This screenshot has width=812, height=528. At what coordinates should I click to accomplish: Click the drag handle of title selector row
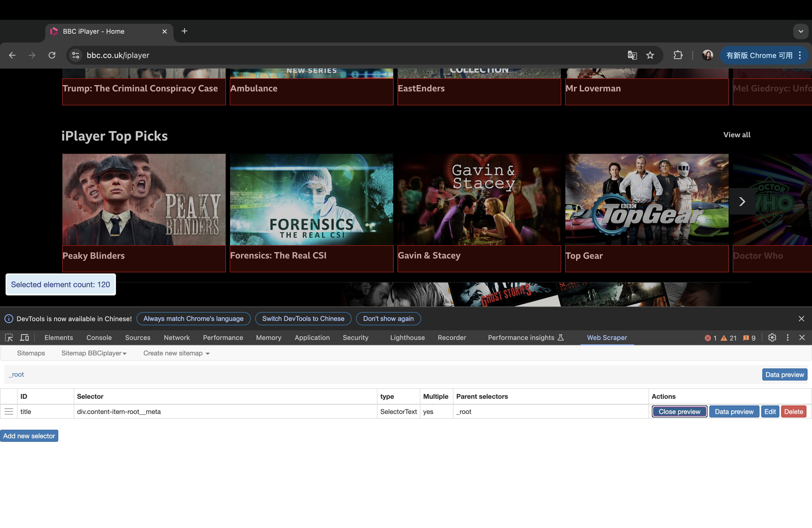pyautogui.click(x=9, y=412)
